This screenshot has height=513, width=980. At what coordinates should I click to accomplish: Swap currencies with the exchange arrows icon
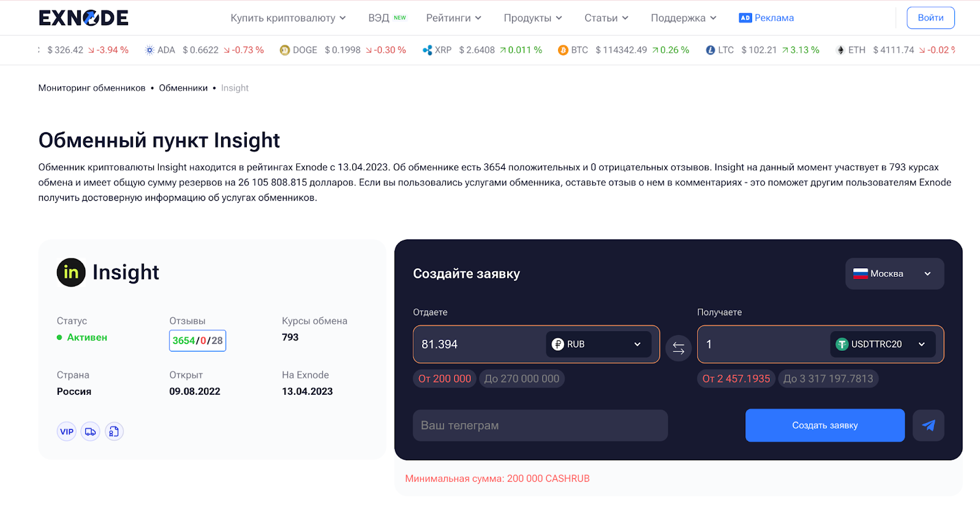click(678, 348)
